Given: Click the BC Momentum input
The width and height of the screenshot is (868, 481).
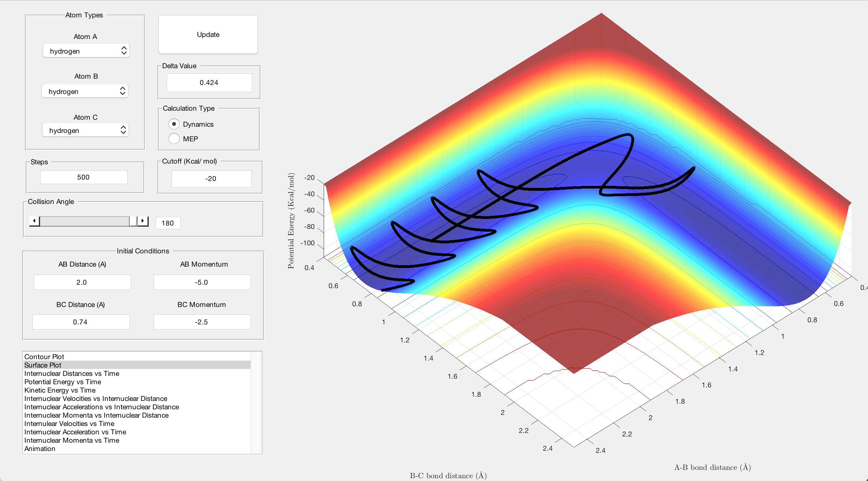Looking at the screenshot, I should coord(202,322).
